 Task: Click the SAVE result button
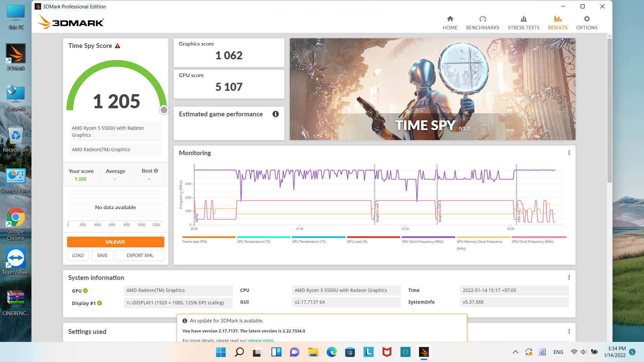[102, 255]
